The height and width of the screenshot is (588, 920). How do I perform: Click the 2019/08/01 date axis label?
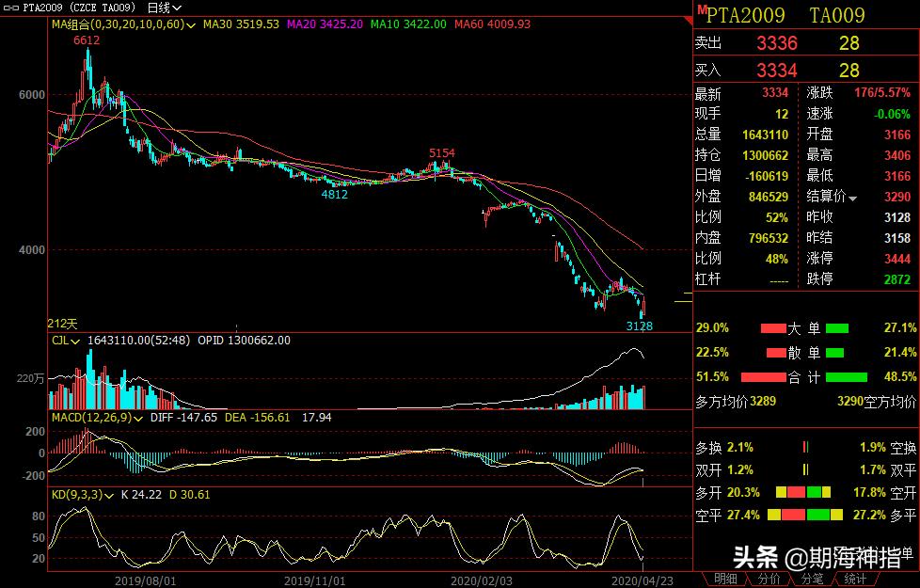point(145,581)
